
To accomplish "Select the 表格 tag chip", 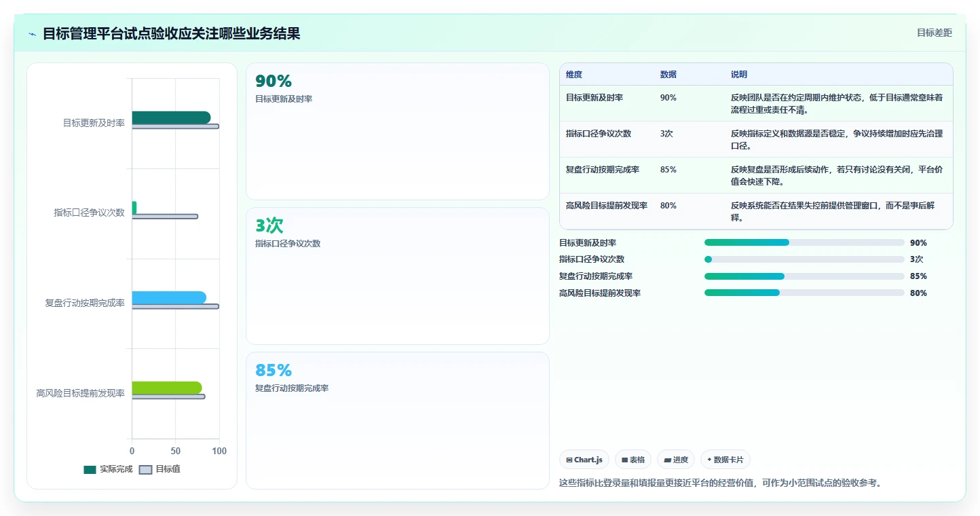I will [x=633, y=460].
